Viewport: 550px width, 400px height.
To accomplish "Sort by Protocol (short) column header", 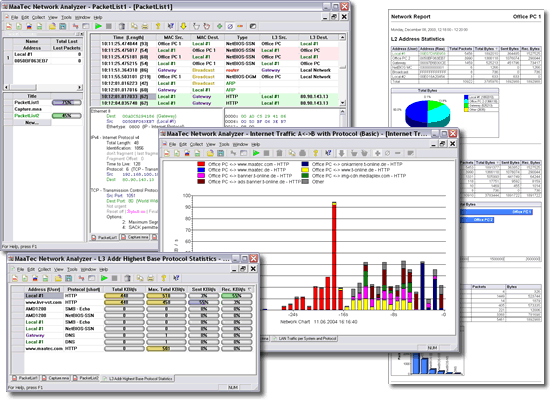I will [x=83, y=289].
